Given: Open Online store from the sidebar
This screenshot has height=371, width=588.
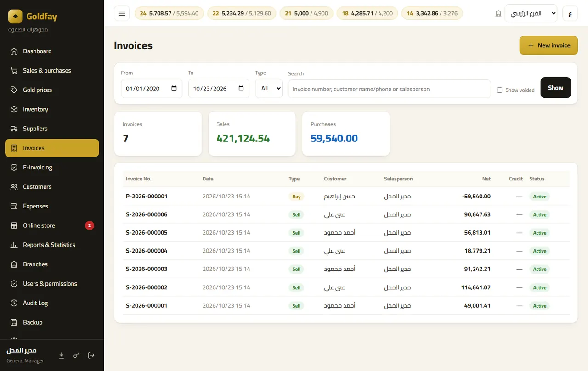Looking at the screenshot, I should coord(52,225).
